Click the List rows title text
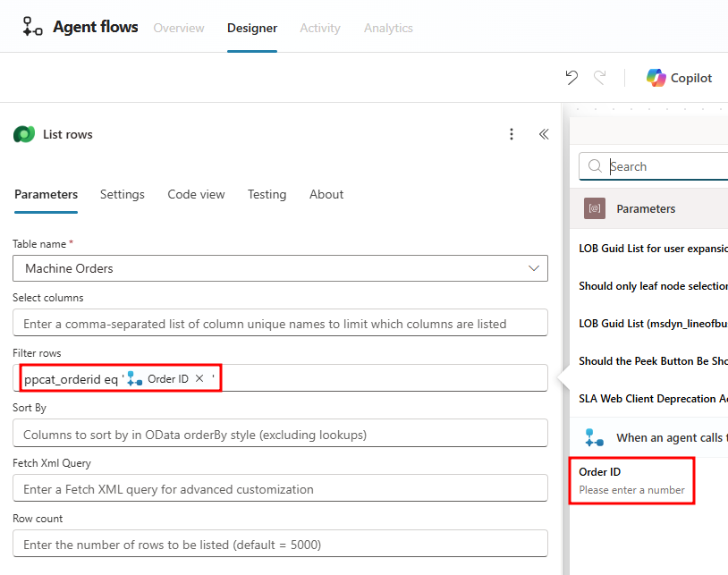 68,135
